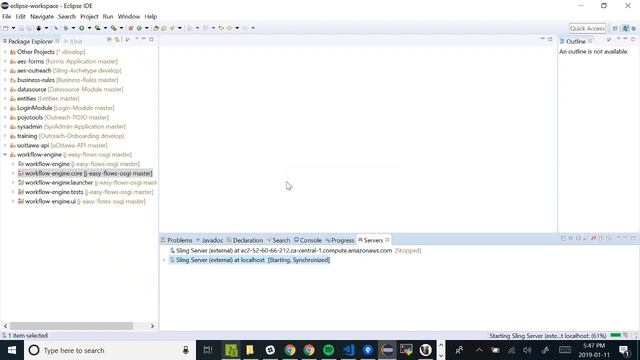Select workflow-engine.tests project
Screen dimensions: 640x360
[86, 192]
